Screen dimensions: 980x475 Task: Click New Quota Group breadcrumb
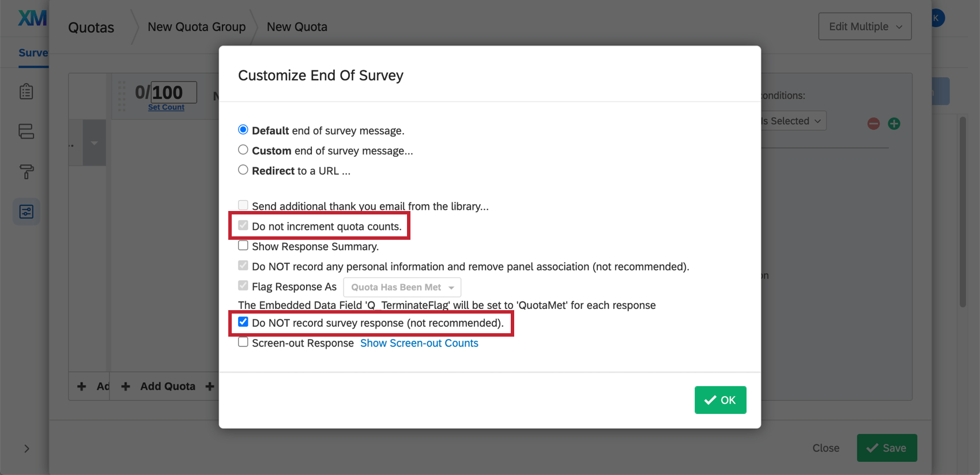197,27
